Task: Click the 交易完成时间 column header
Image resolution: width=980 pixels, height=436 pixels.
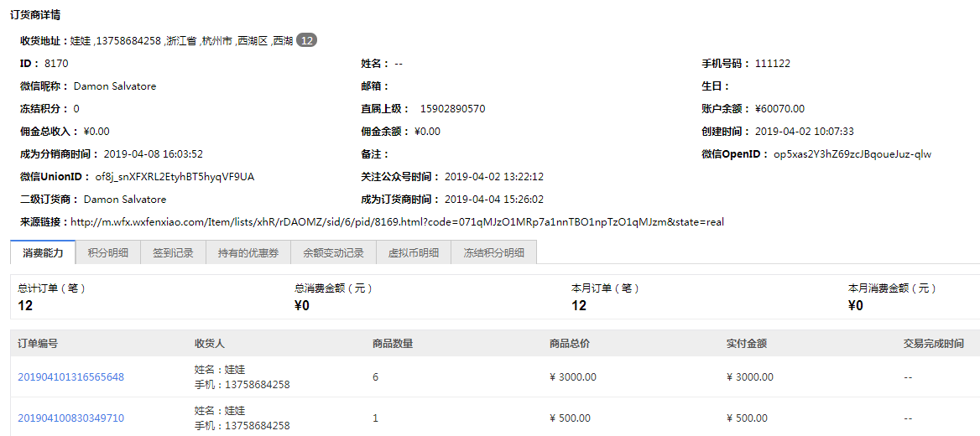Action: [933, 344]
